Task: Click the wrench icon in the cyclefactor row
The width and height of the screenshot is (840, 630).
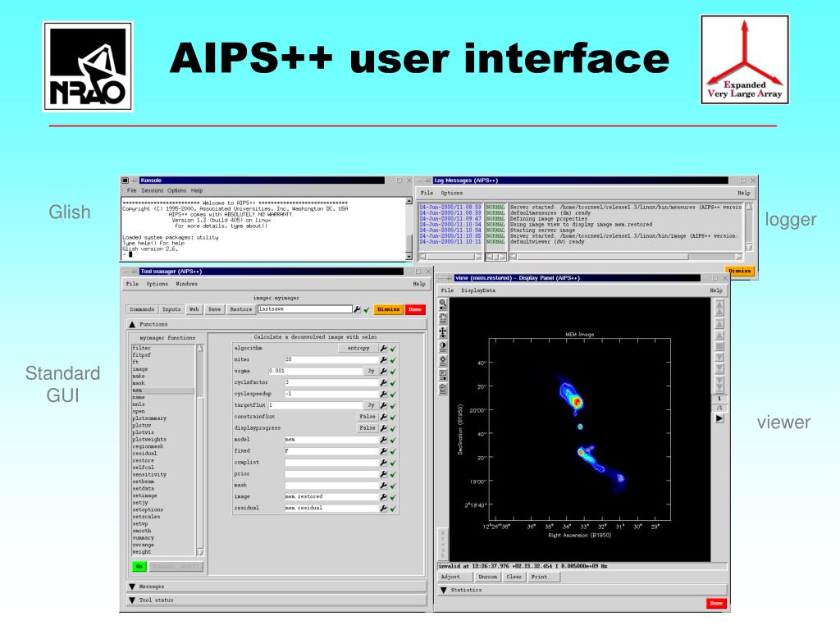Action: click(384, 382)
